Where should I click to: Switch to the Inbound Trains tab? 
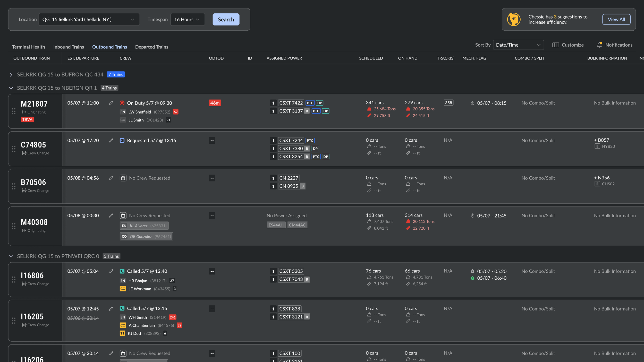click(x=69, y=47)
